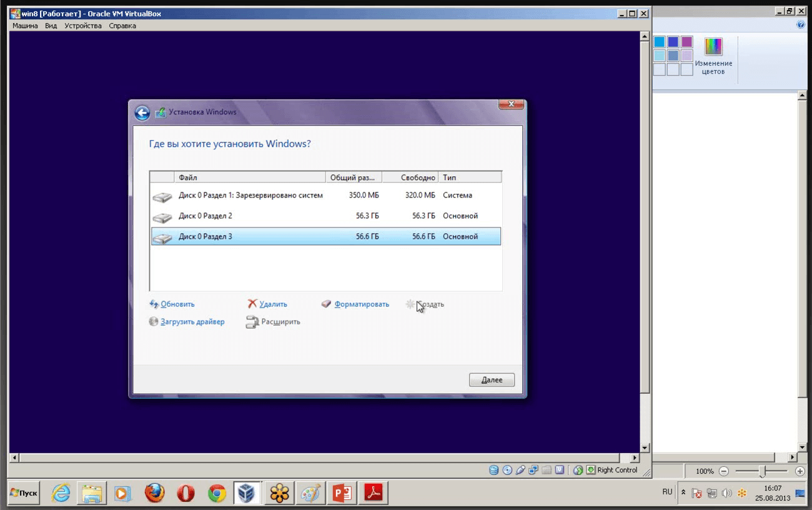Click USB devices indicator in VirtualBox status bar
This screenshot has width=812, height=510.
click(520, 470)
